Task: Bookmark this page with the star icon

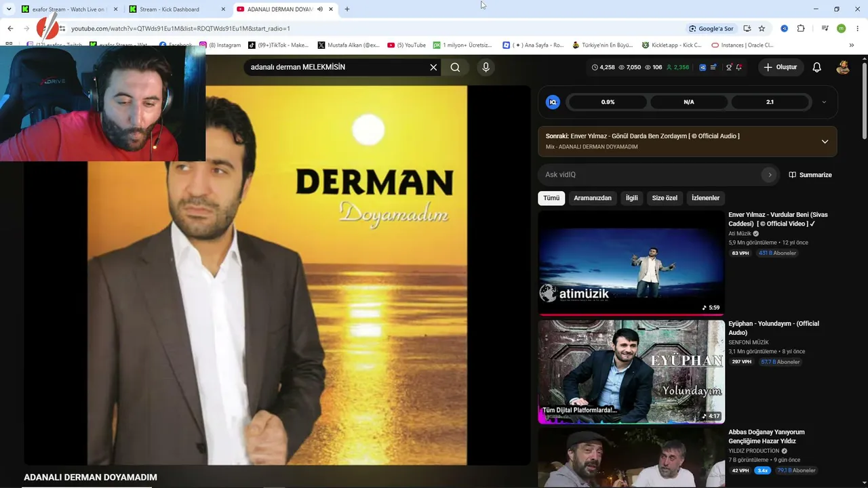Action: tap(762, 28)
